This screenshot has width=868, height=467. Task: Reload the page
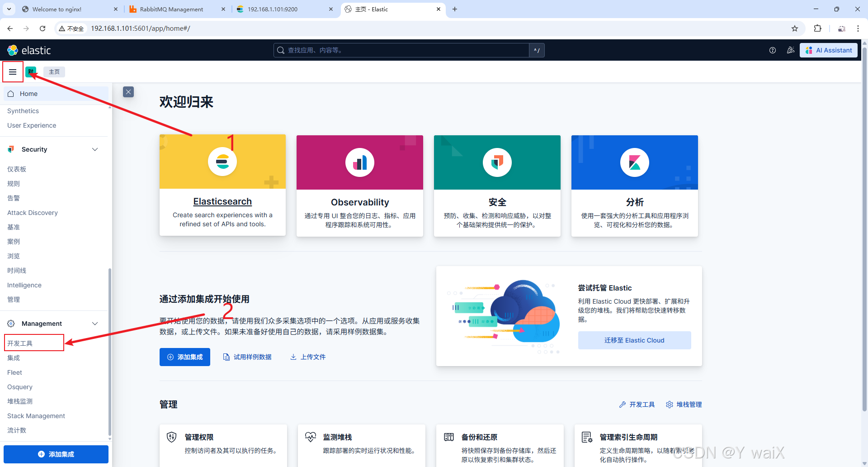[42, 29]
